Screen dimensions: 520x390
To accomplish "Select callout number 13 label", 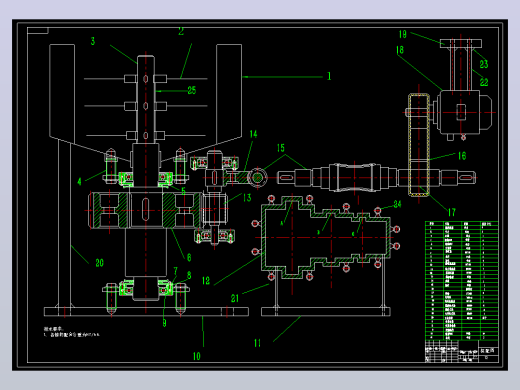I will pos(247,198).
